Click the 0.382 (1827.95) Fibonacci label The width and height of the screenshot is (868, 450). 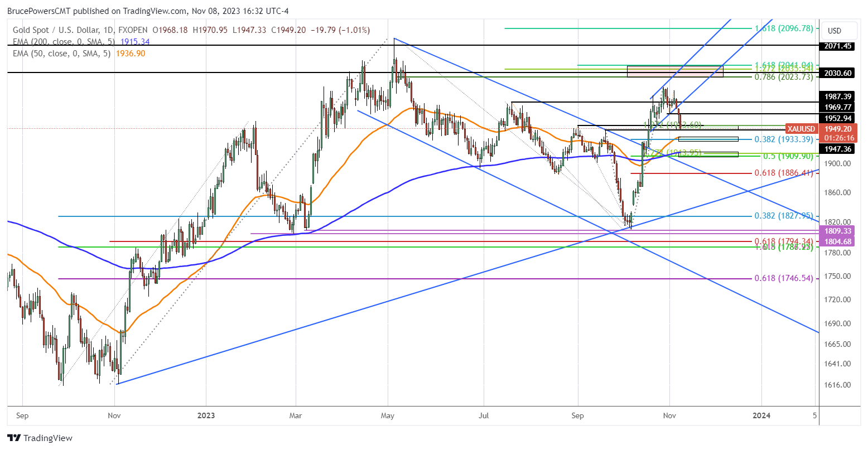click(784, 216)
